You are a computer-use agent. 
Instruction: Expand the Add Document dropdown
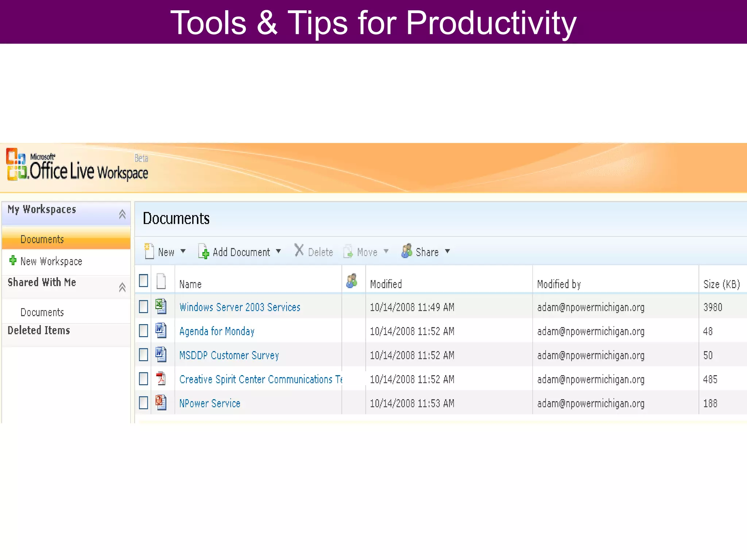(278, 251)
